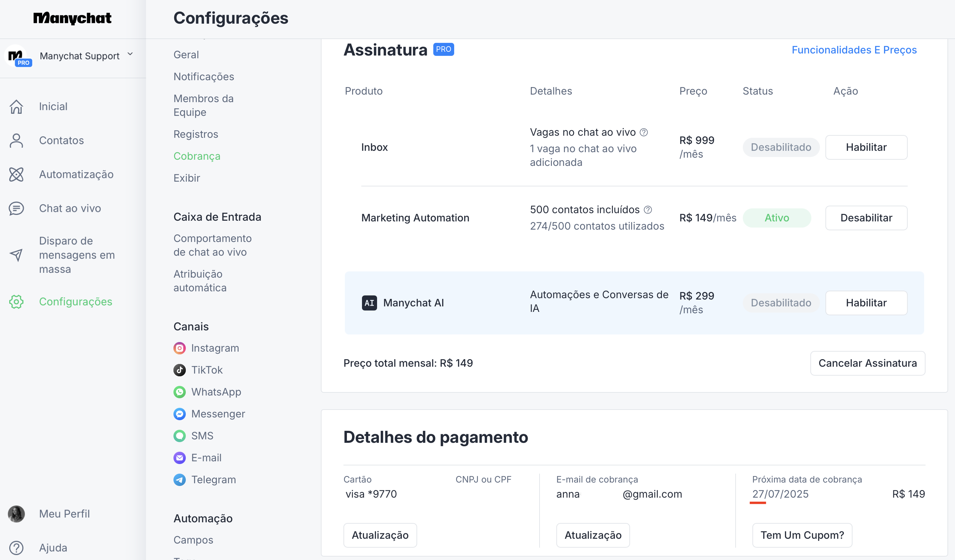This screenshot has height=560, width=955.
Task: Click the paper plane broadcast icon
Action: coord(16,255)
